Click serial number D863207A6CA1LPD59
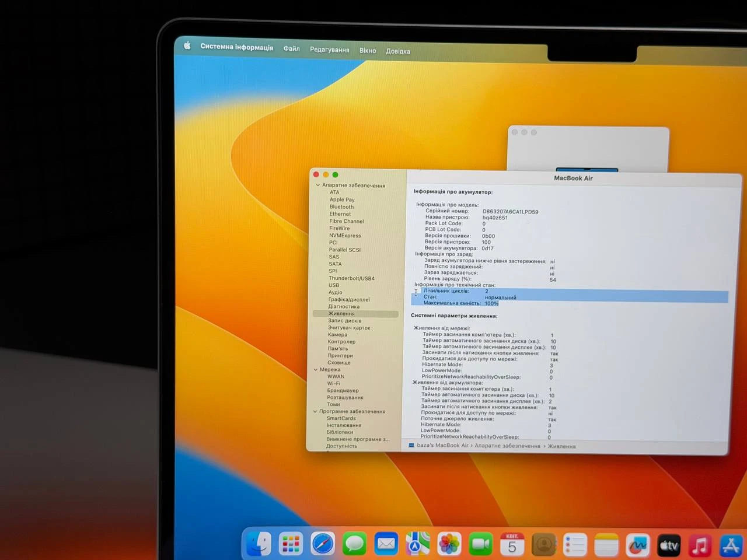This screenshot has width=747, height=560. click(x=511, y=212)
